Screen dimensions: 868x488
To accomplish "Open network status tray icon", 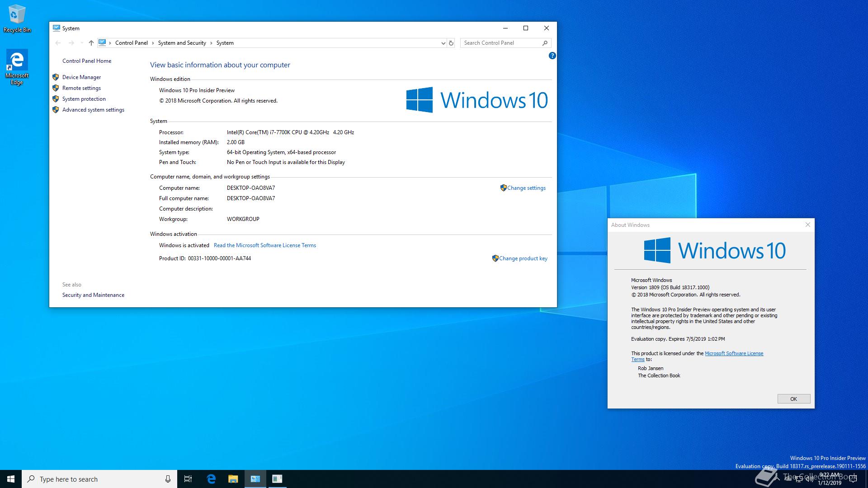I will (x=799, y=479).
